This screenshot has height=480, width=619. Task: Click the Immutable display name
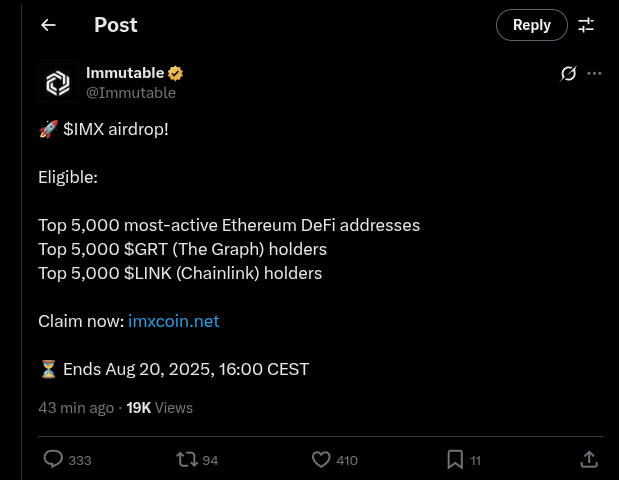pyautogui.click(x=124, y=73)
